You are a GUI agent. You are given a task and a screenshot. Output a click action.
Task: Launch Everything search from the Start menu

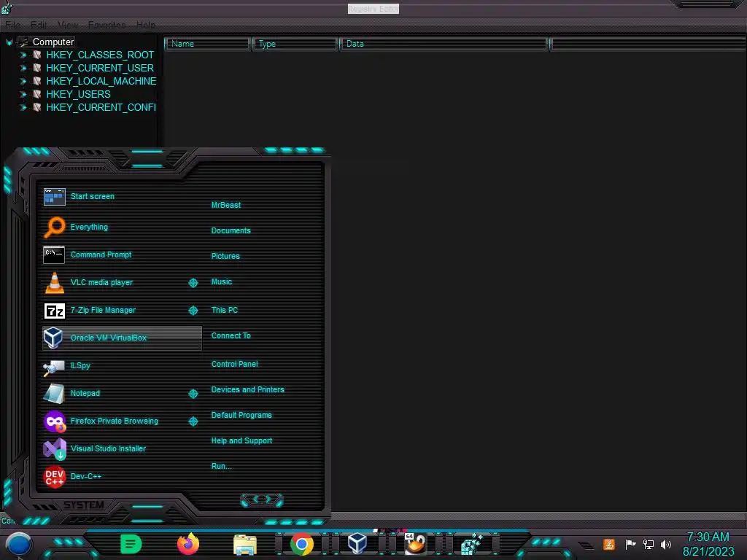tap(89, 227)
